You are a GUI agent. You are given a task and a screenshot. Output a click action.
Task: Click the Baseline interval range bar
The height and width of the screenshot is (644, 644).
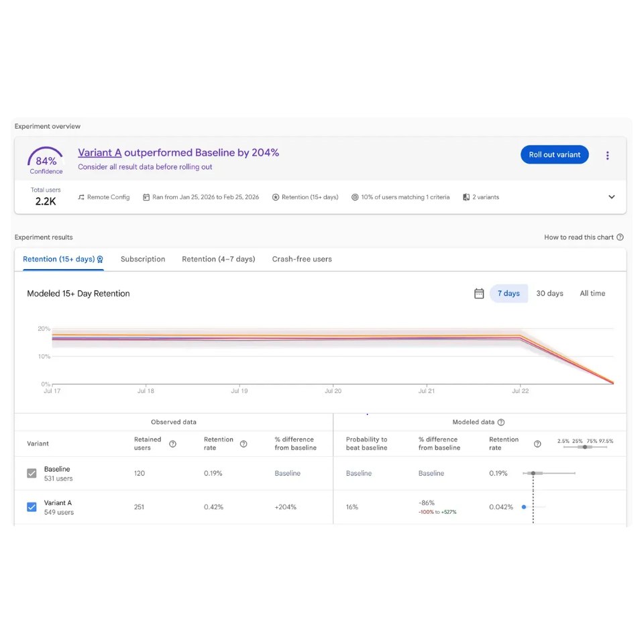(549, 473)
